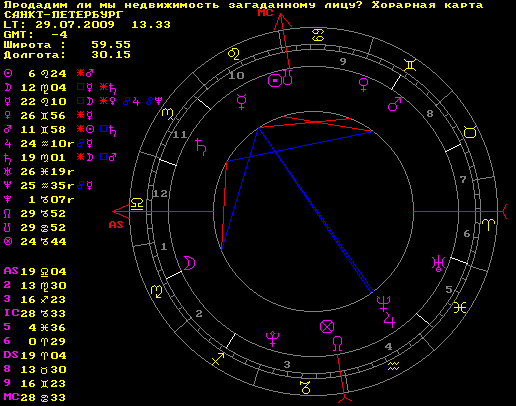
Task: Click the LT date 29.07.2009 text
Action: tap(75, 25)
